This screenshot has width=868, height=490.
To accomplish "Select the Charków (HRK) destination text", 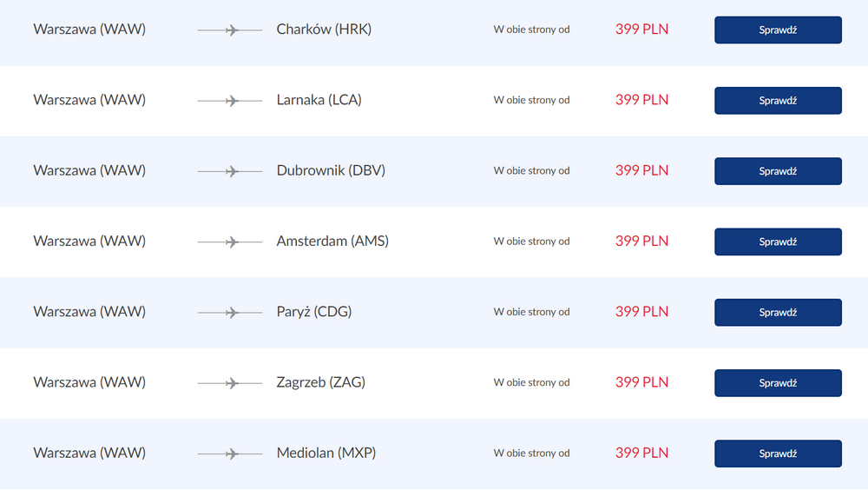I will pos(324,30).
